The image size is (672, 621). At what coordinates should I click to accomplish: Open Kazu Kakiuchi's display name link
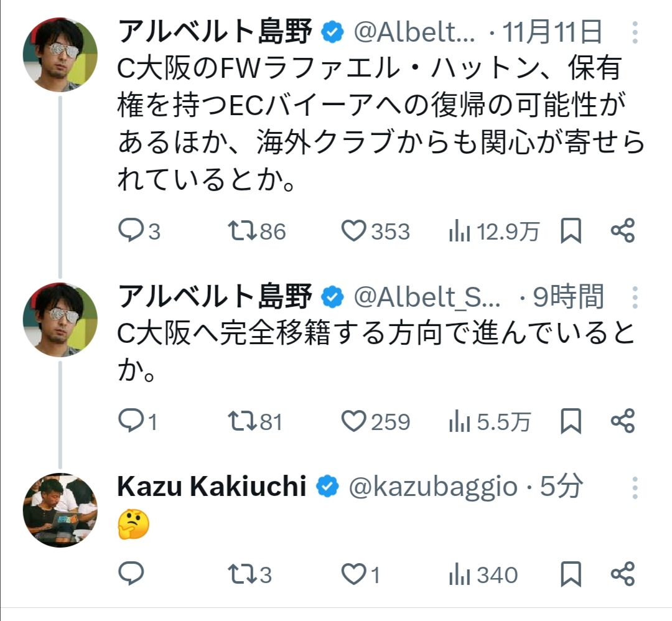click(x=212, y=487)
